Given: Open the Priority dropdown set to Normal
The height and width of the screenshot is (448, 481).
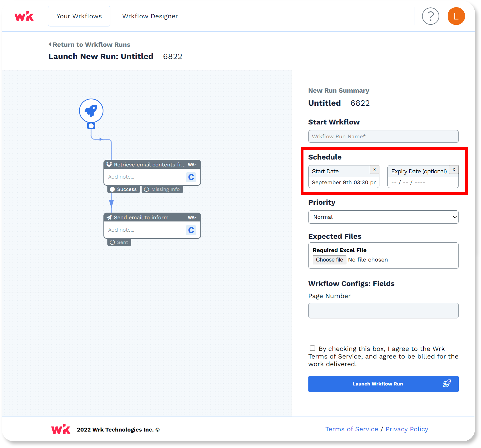Looking at the screenshot, I should 383,217.
